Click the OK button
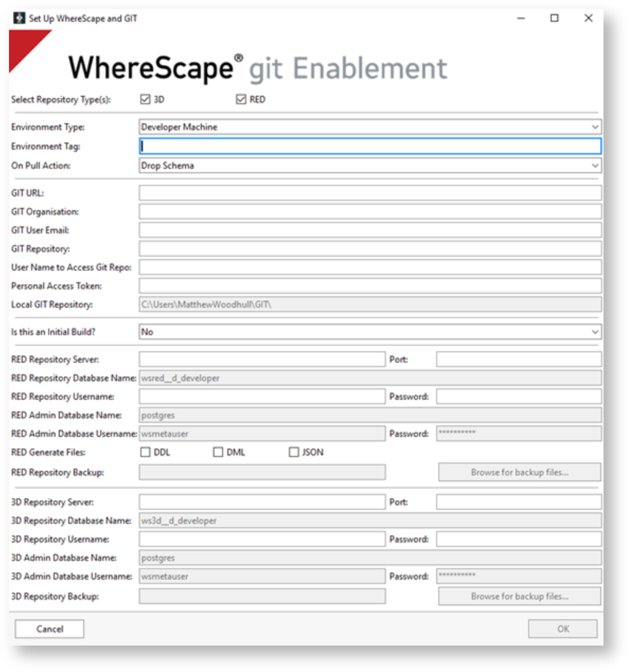This screenshot has width=630, height=672. 563,629
